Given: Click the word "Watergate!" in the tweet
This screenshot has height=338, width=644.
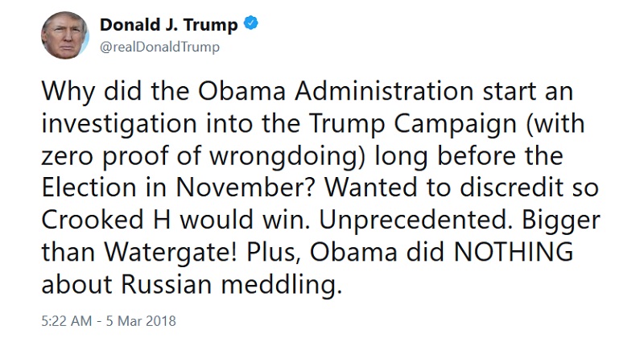Looking at the screenshot, I should pyautogui.click(x=171, y=251).
